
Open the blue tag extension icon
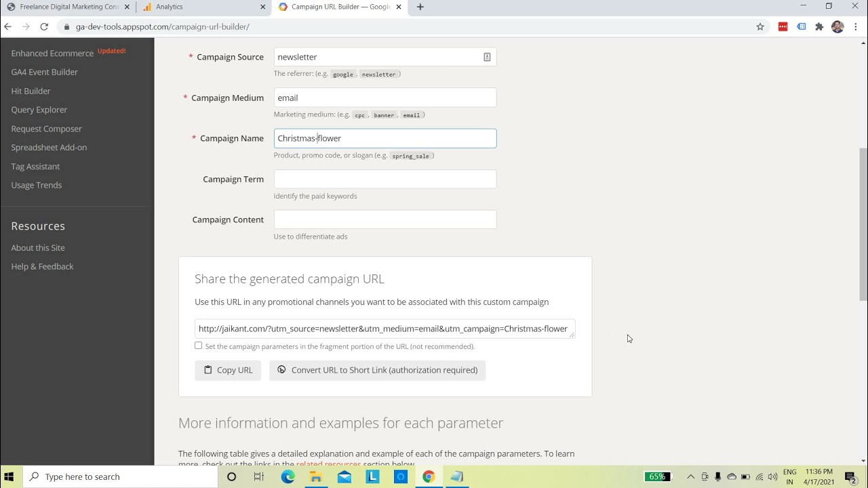(x=802, y=26)
